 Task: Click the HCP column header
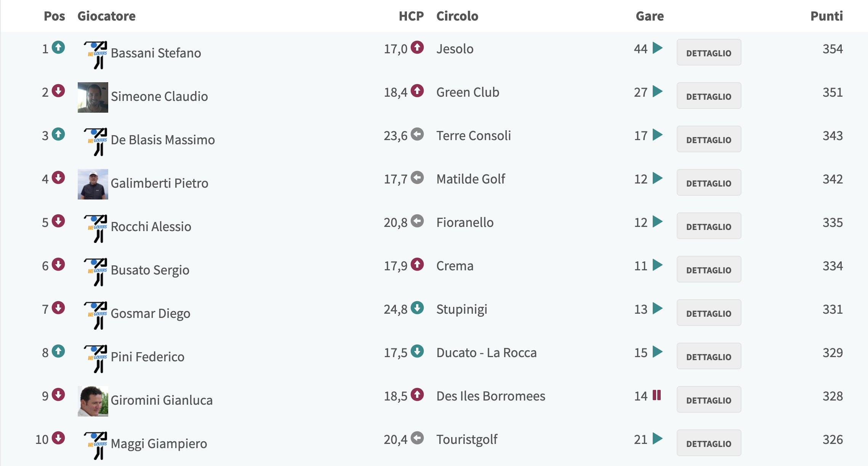pos(411,16)
